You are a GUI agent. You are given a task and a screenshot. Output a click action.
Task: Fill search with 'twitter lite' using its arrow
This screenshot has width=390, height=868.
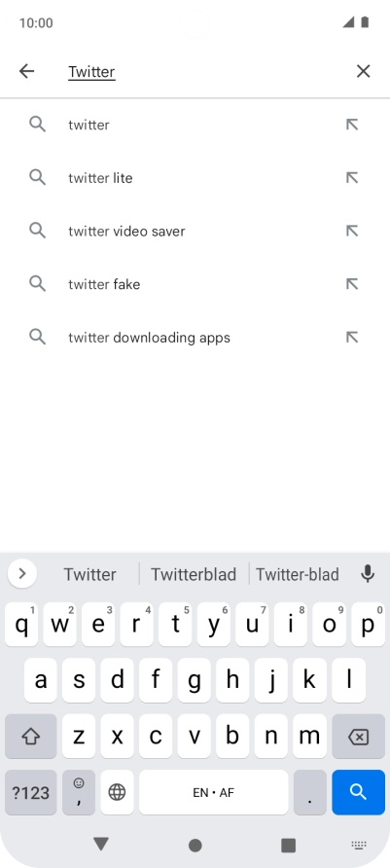pyautogui.click(x=352, y=178)
